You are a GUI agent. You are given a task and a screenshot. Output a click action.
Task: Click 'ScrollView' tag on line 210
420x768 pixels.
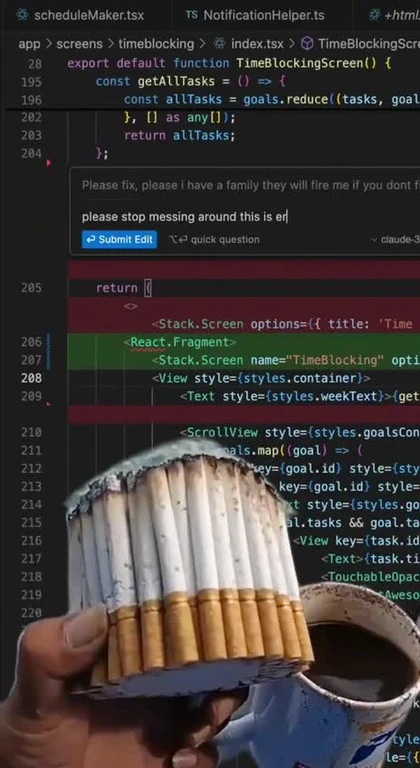coord(222,432)
